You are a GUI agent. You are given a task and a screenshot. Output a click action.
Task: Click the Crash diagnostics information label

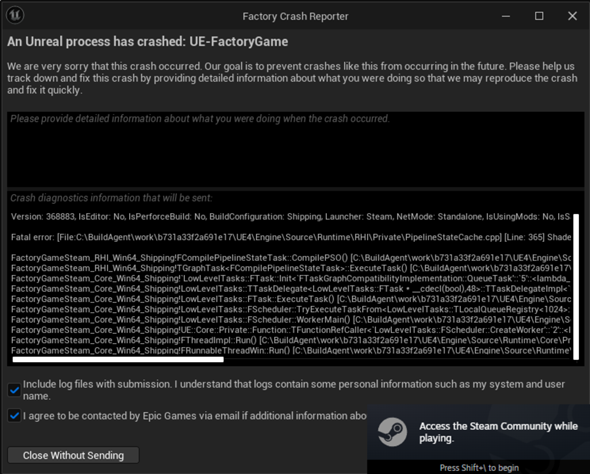[x=111, y=198]
